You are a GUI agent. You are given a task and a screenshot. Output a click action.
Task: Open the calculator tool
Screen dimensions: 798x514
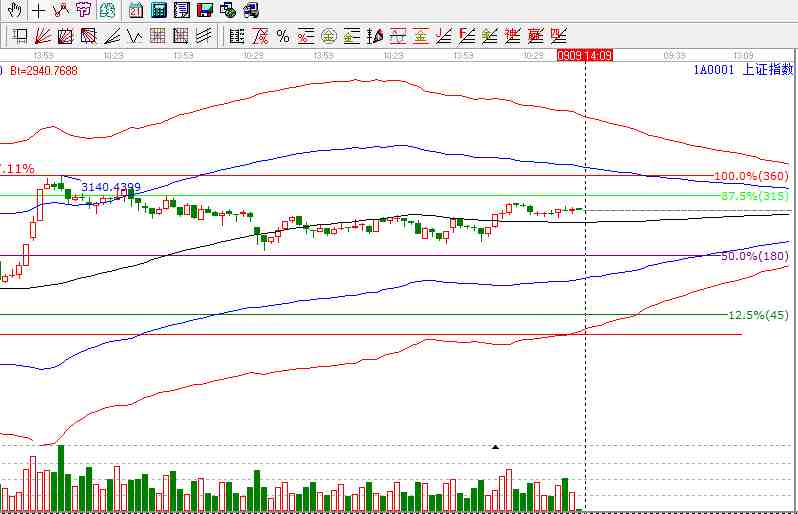pos(159,10)
